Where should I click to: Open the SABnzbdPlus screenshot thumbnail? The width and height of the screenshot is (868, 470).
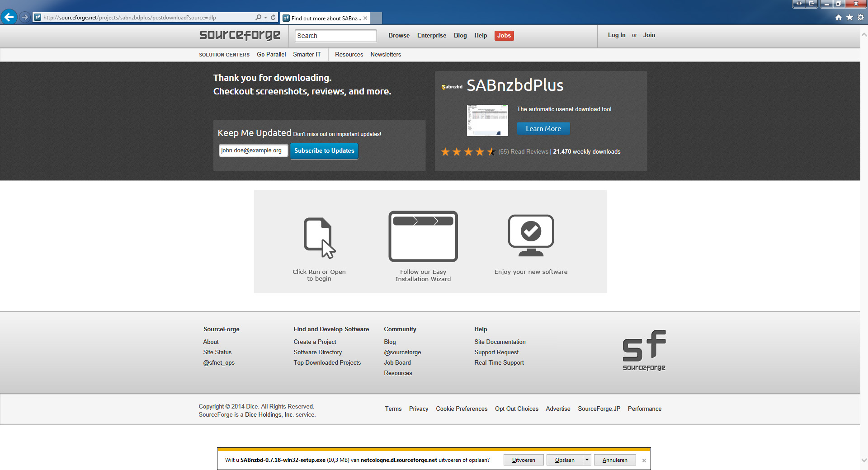coord(487,120)
